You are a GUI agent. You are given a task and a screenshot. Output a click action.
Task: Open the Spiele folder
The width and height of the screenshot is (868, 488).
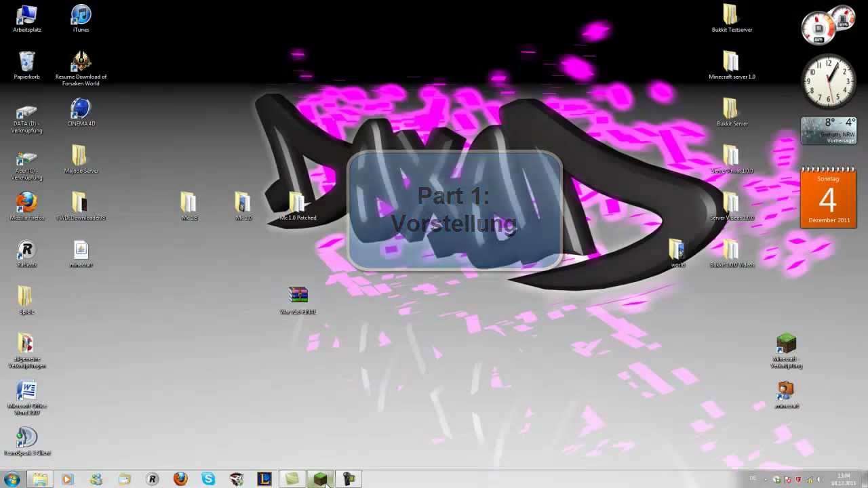[x=26, y=300]
